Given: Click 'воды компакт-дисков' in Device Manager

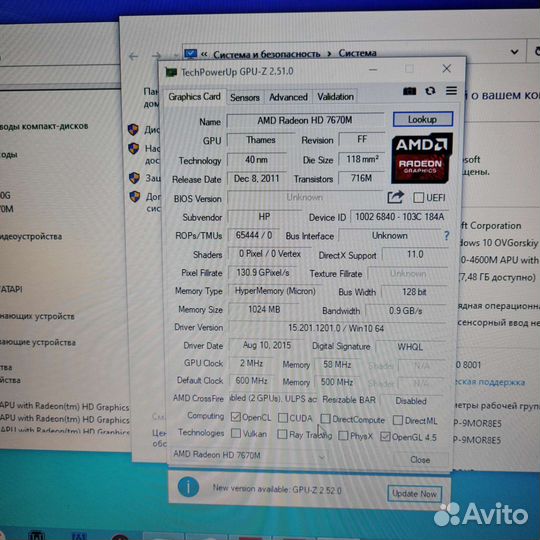Looking at the screenshot, I should [44, 126].
